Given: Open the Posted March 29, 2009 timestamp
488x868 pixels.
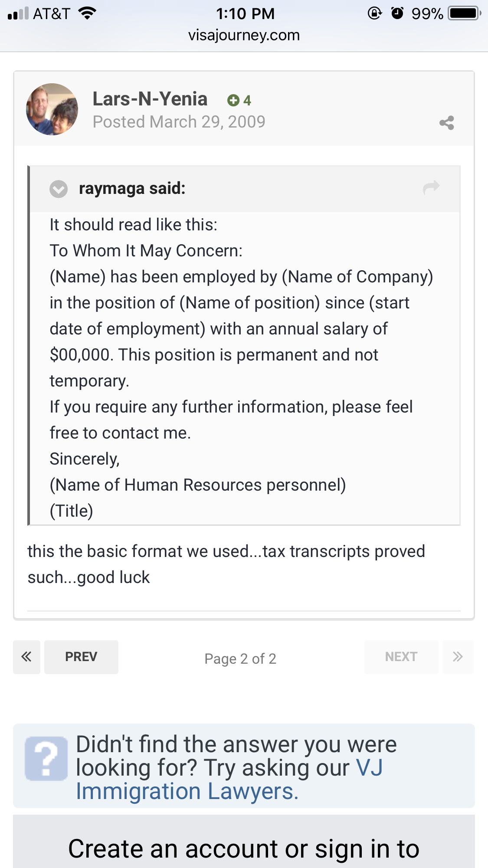Looking at the screenshot, I should click(x=179, y=122).
